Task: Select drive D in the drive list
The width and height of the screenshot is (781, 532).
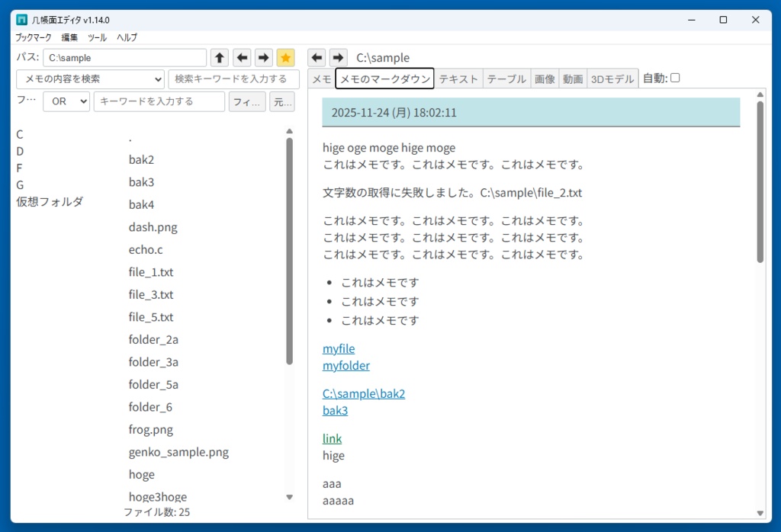Action: (20, 151)
